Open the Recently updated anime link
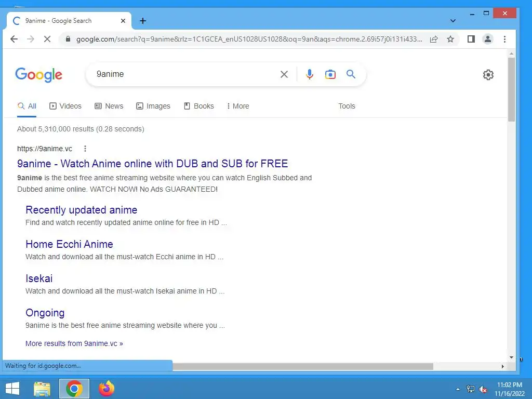This screenshot has height=399, width=532. [82, 210]
